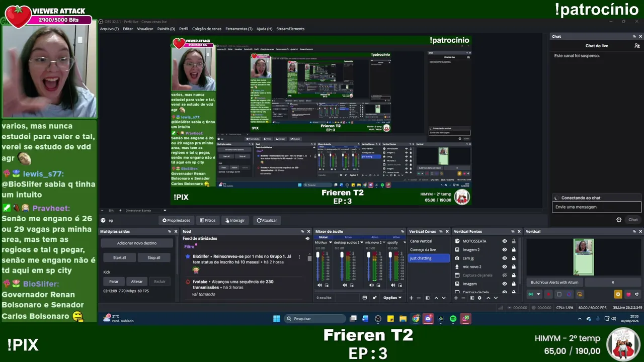644x362 pixels.
Task: Hide the Imagem 2 source
Action: tap(505, 250)
